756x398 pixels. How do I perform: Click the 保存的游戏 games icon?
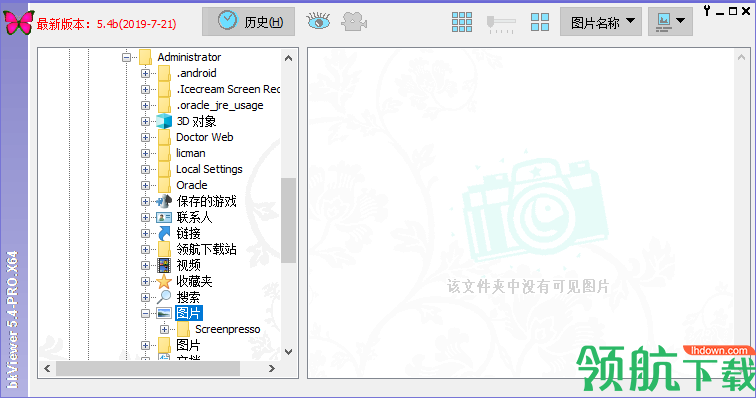point(164,201)
